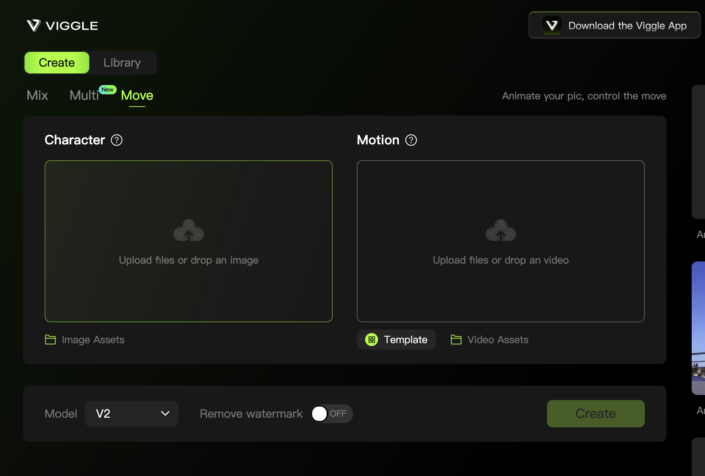This screenshot has height=476, width=705.
Task: Click the cloud upload icon in the Character box
Action: [188, 231]
